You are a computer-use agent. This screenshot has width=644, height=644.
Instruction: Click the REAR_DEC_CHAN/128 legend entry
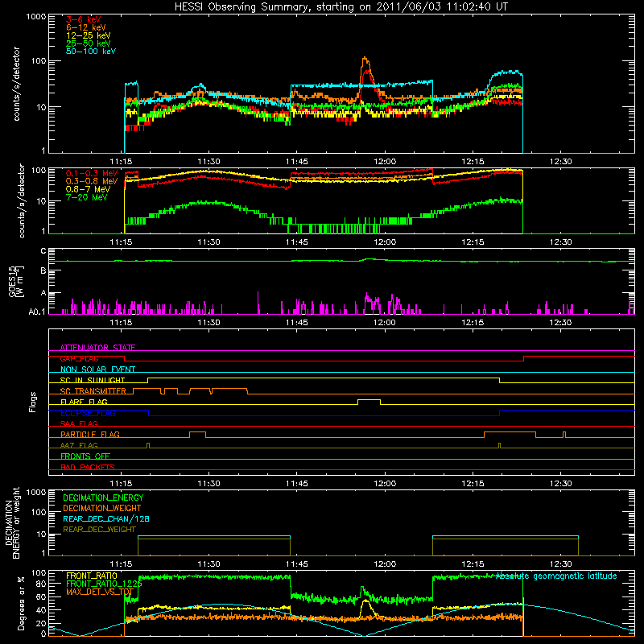click(x=106, y=518)
